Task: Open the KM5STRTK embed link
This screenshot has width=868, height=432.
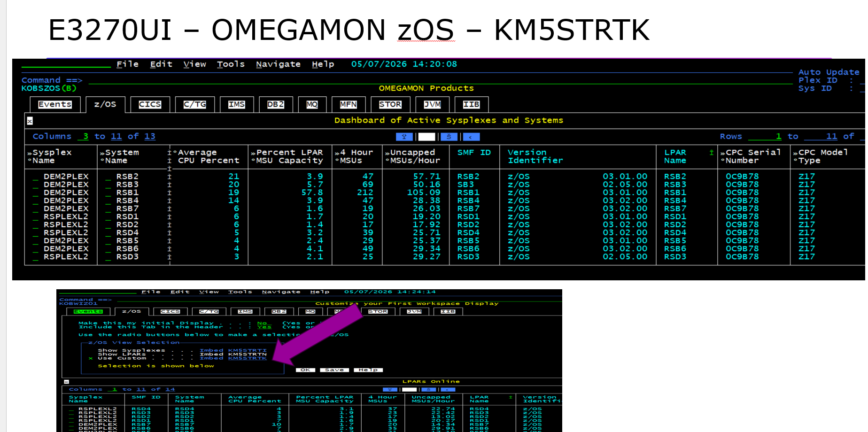Action: (x=247, y=358)
